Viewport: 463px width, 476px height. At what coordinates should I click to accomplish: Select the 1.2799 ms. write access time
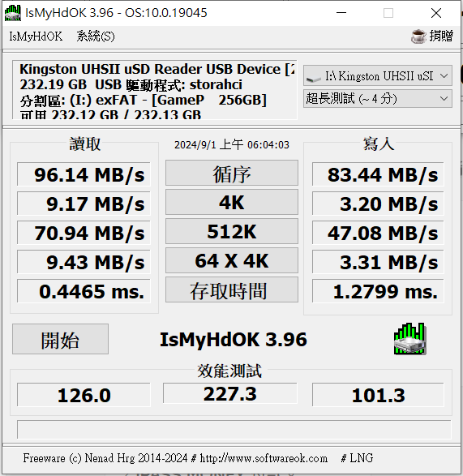[x=378, y=291]
